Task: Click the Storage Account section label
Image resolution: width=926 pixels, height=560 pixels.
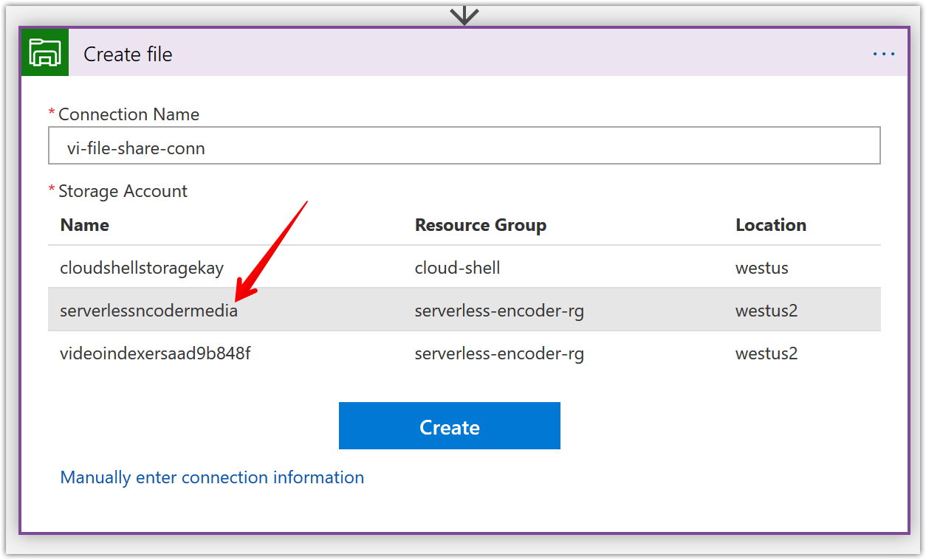Action: 123,190
